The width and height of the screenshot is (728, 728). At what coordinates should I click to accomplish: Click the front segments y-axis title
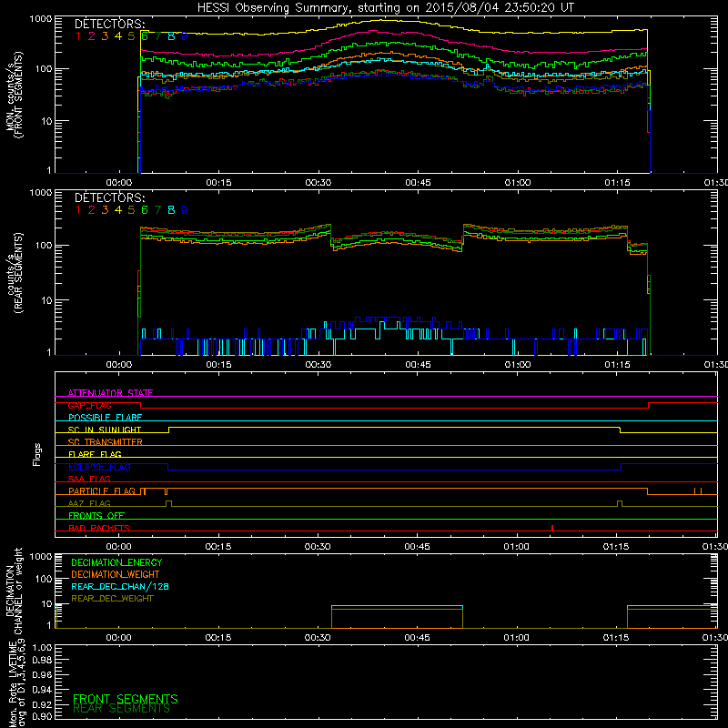click(14, 95)
